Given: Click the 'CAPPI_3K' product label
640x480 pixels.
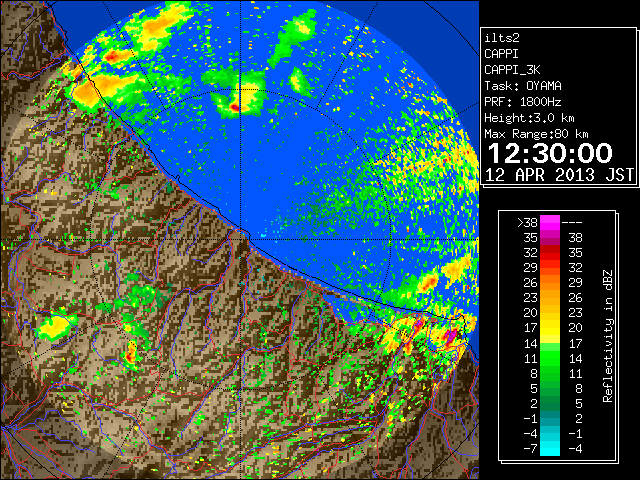Looking at the screenshot, I should click(512, 70).
